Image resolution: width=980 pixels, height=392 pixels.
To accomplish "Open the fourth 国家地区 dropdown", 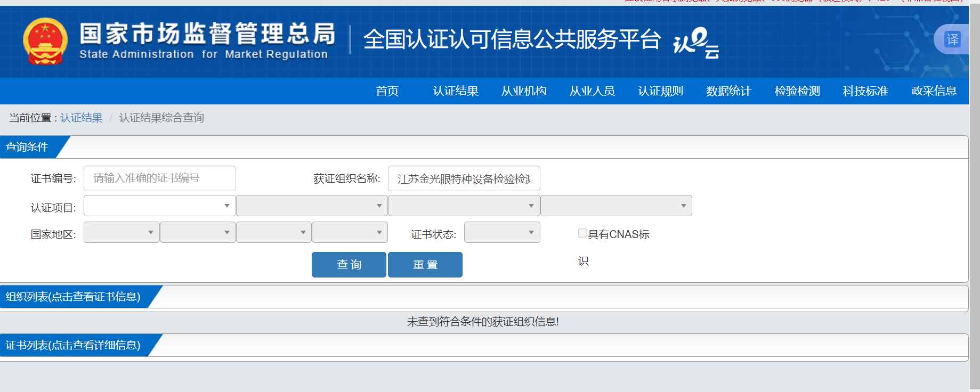I will (350, 232).
